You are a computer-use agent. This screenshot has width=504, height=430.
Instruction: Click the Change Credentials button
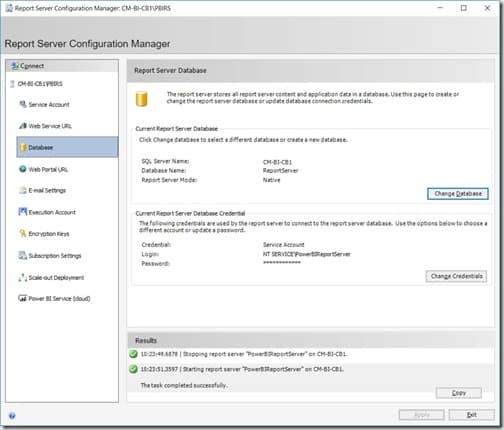tap(456, 276)
